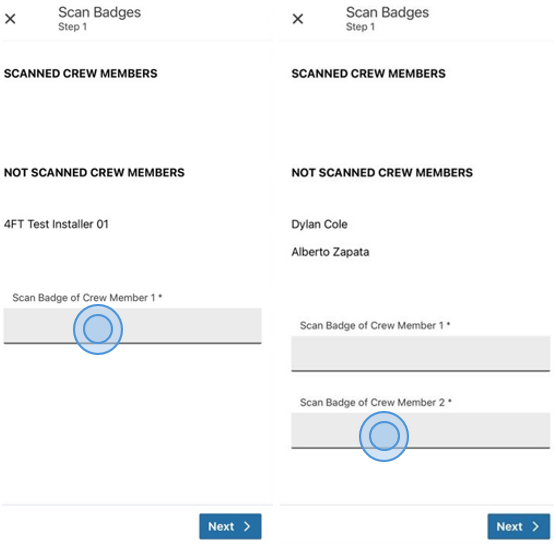Click Step 1 subtitle on left screen
Image resolution: width=556 pixels, height=555 pixels.
[73, 27]
